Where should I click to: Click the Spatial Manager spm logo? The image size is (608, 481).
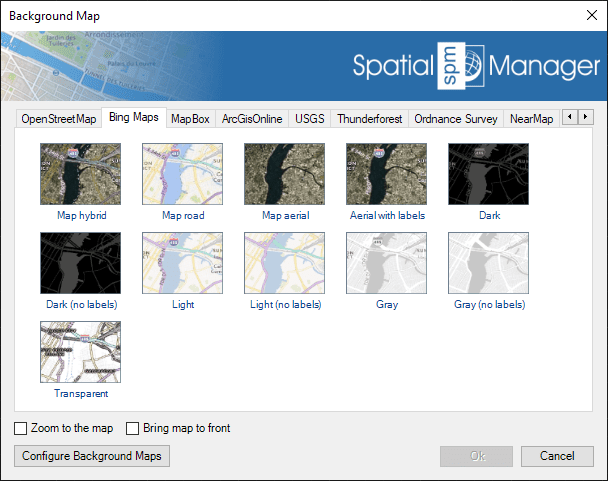click(x=476, y=66)
